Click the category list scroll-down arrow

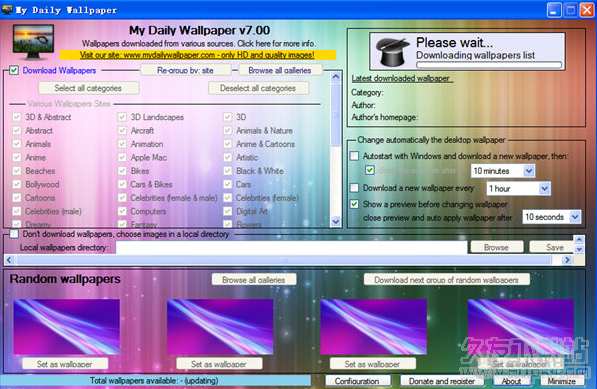336,221
